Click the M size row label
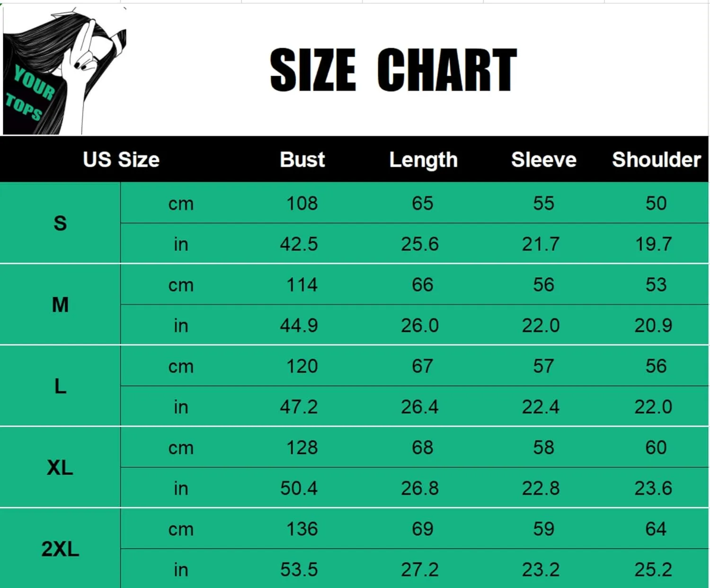 coord(60,305)
